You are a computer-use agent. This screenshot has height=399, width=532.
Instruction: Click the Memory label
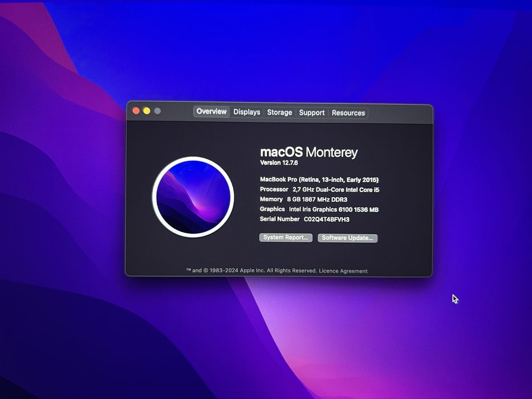point(271,199)
